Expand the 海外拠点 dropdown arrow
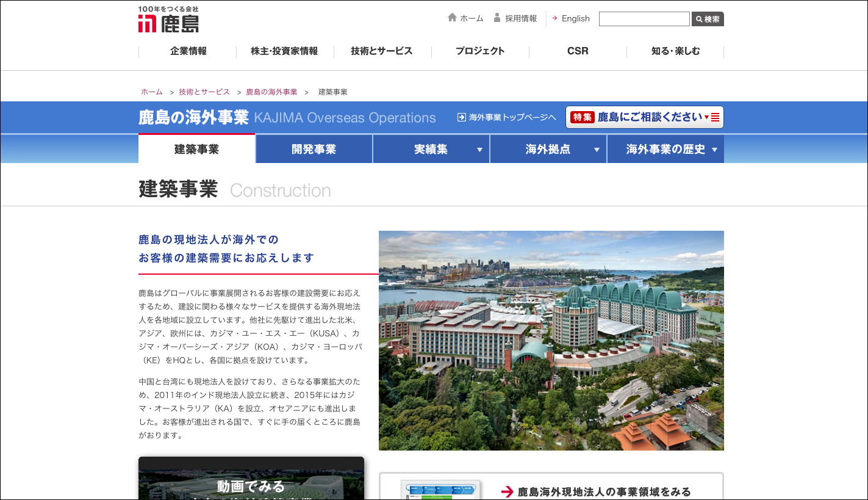The height and width of the screenshot is (500, 868). coord(597,150)
